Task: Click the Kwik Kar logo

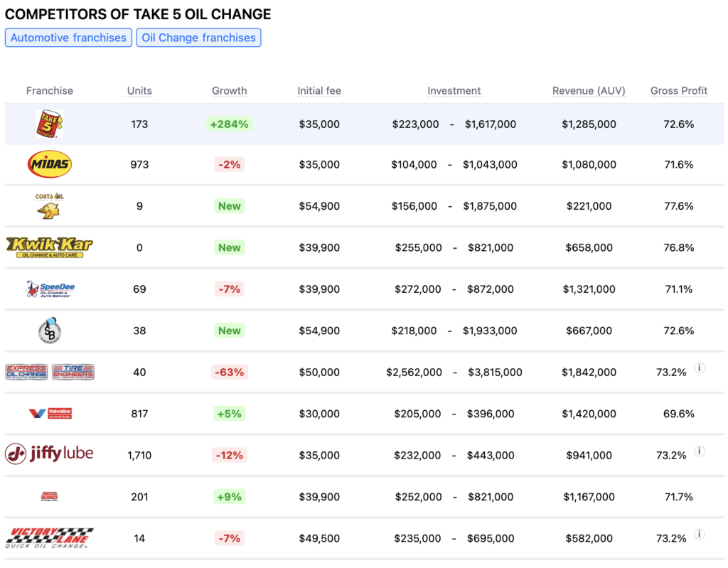Action: tap(49, 247)
